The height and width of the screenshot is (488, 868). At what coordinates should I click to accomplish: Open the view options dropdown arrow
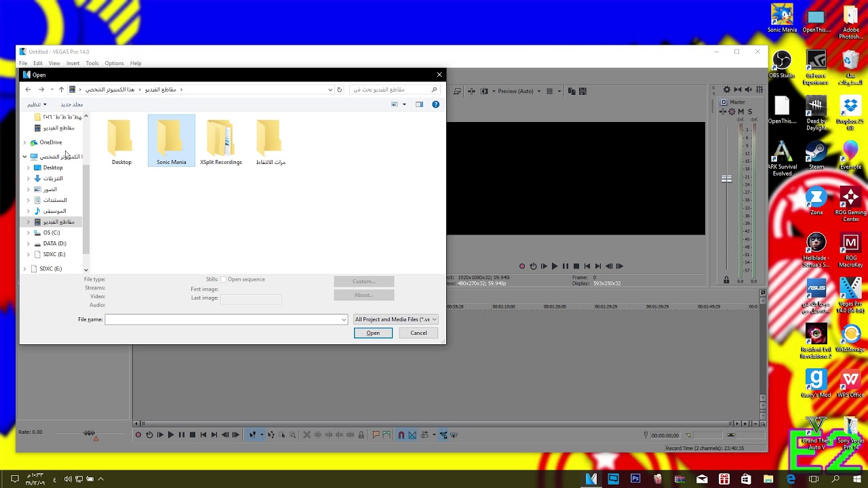click(404, 104)
